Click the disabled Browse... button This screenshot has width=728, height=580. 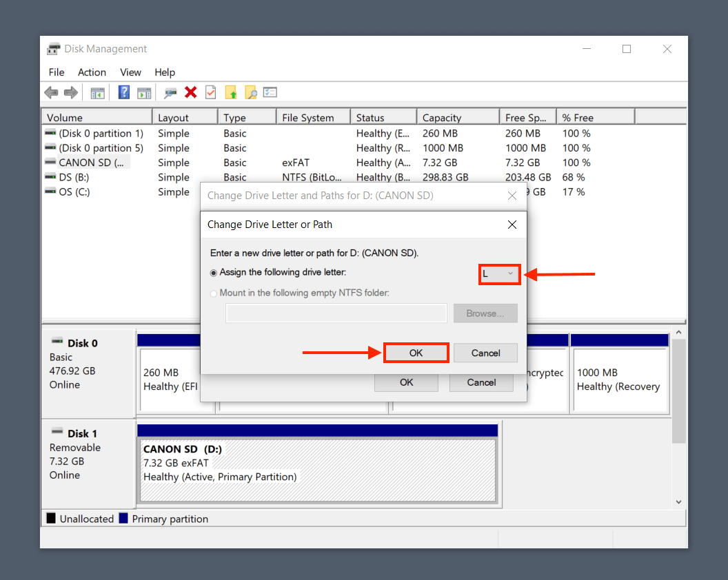pos(485,313)
